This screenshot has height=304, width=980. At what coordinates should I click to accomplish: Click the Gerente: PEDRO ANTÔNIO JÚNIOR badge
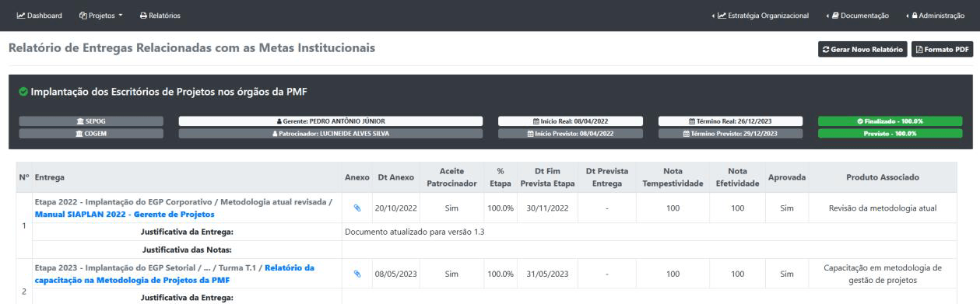click(331, 121)
